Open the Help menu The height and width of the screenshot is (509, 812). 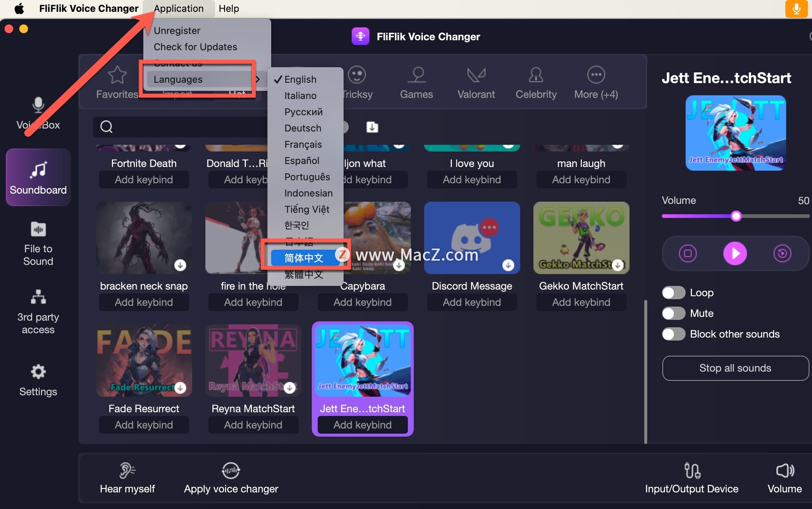pos(229,8)
